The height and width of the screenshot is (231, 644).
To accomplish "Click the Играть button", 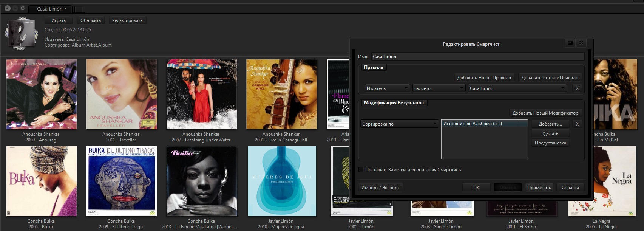I will point(59,20).
